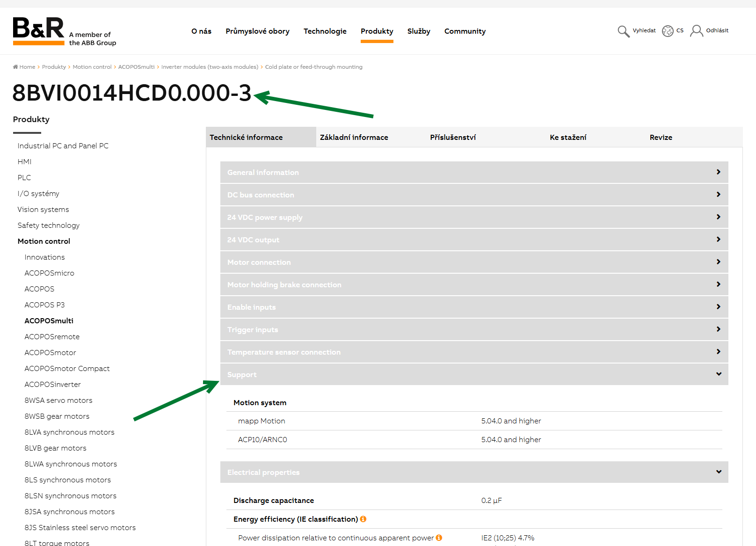This screenshot has width=756, height=546.
Task: Open ACOPOSmotor Compact in sidebar
Action: [67, 369]
